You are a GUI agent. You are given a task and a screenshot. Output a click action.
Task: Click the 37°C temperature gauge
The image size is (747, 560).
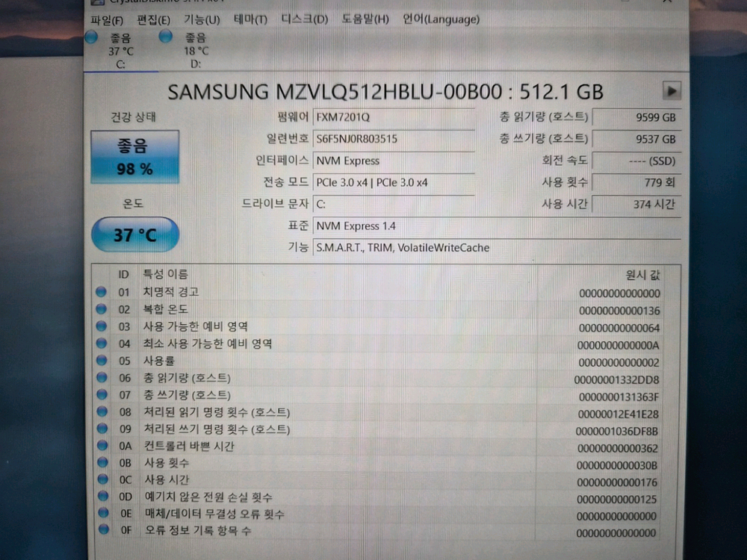click(134, 234)
